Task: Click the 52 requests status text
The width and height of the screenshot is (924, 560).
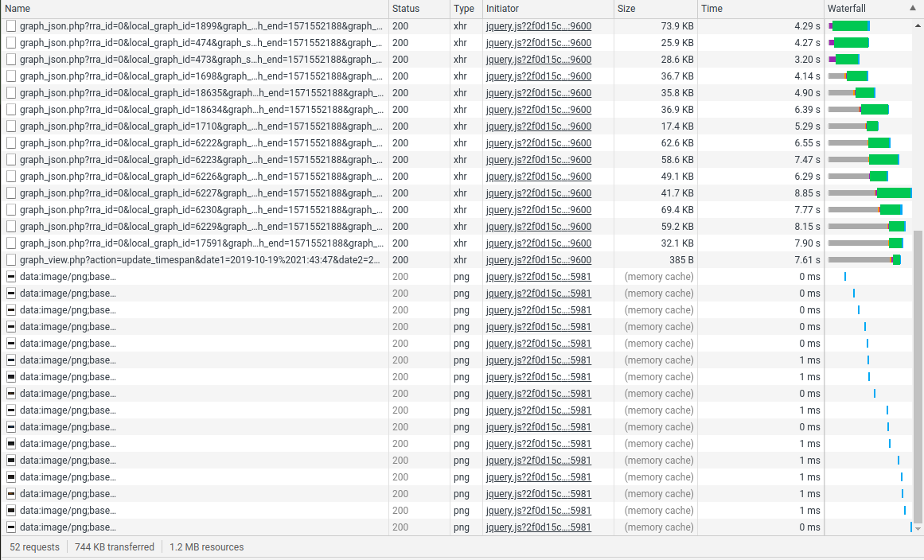Action: click(x=35, y=547)
